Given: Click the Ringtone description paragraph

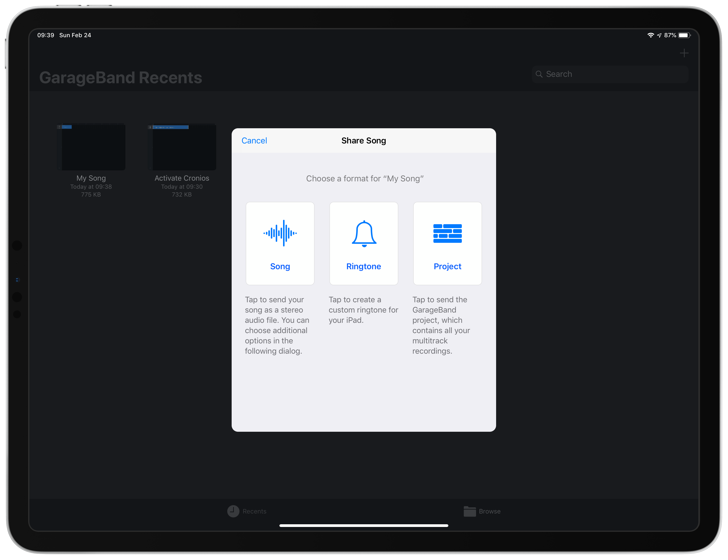Looking at the screenshot, I should [x=363, y=310].
